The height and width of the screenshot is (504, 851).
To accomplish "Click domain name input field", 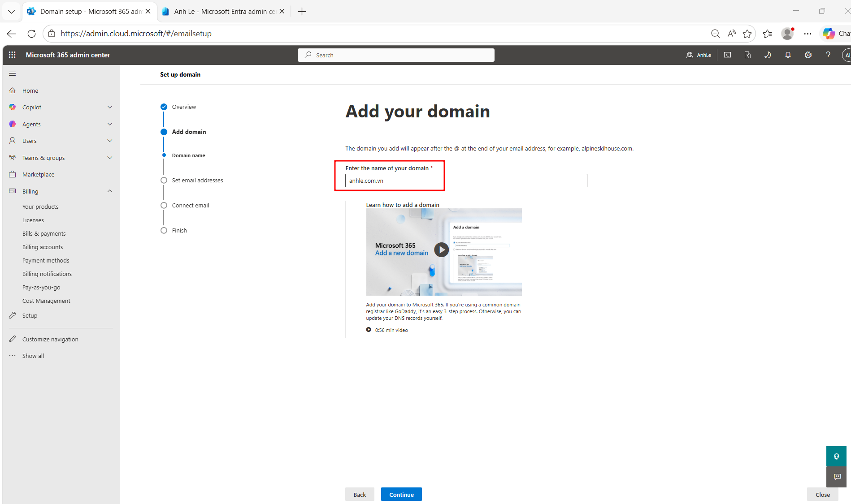I will 466,181.
